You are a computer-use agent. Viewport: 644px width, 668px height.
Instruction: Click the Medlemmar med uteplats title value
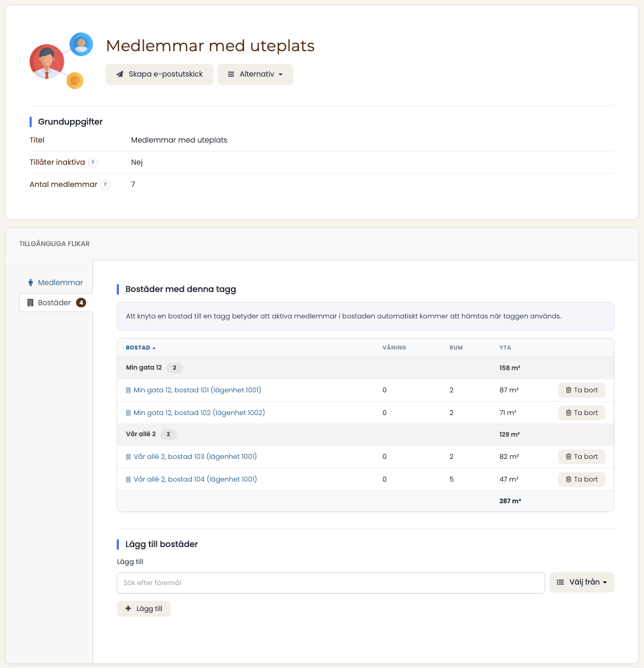[x=179, y=140]
